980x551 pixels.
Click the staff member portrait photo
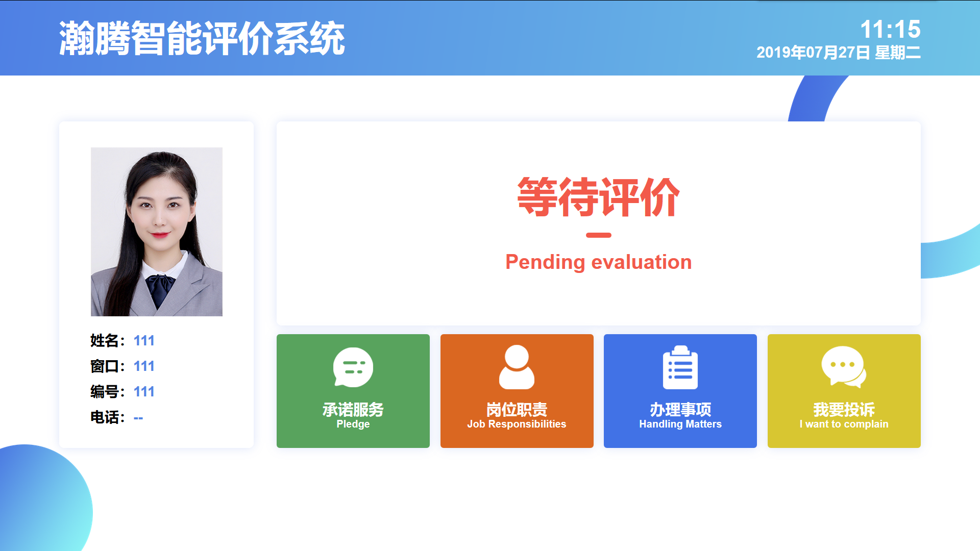tap(157, 232)
